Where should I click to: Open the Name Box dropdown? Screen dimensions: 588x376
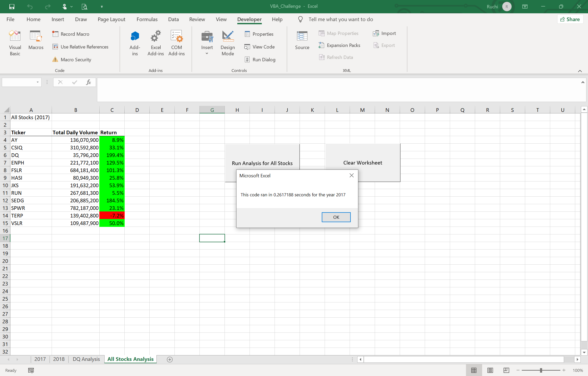pyautogui.click(x=38, y=82)
